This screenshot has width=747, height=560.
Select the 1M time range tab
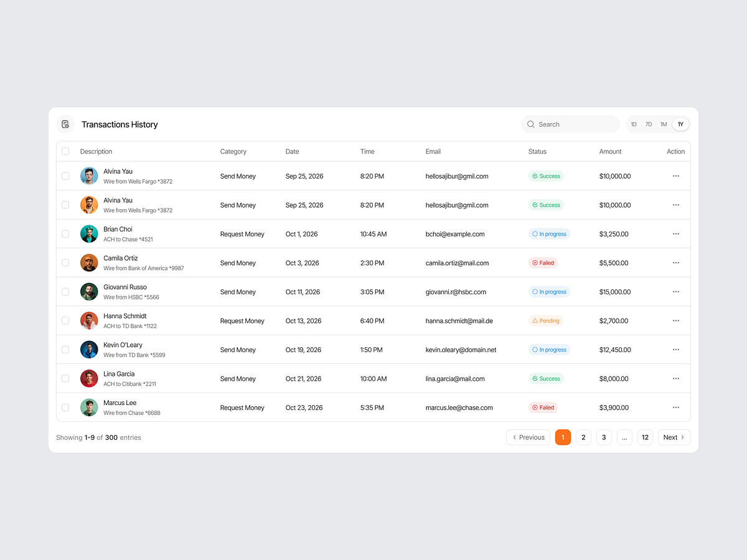(x=664, y=124)
